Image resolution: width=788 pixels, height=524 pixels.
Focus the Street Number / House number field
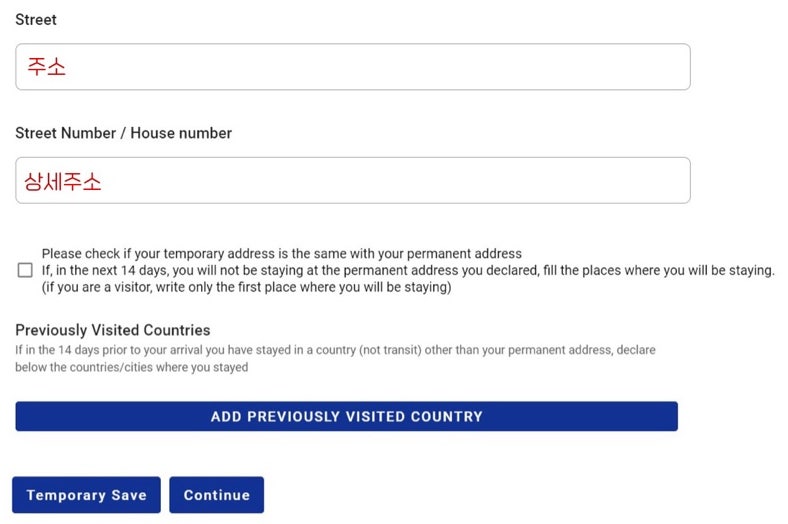(352, 181)
